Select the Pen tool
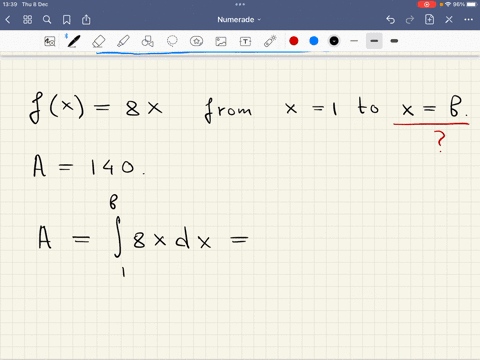Viewport: 480px width, 360px height. coord(73,41)
